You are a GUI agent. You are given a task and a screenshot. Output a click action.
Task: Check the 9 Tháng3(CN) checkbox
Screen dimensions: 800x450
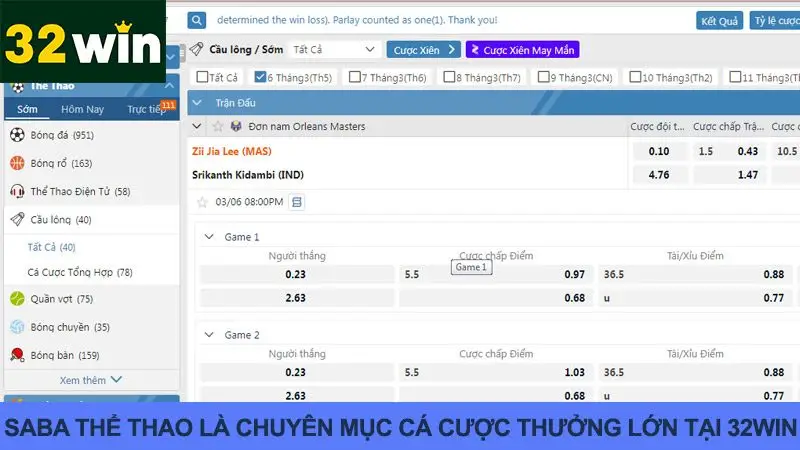[x=543, y=77]
